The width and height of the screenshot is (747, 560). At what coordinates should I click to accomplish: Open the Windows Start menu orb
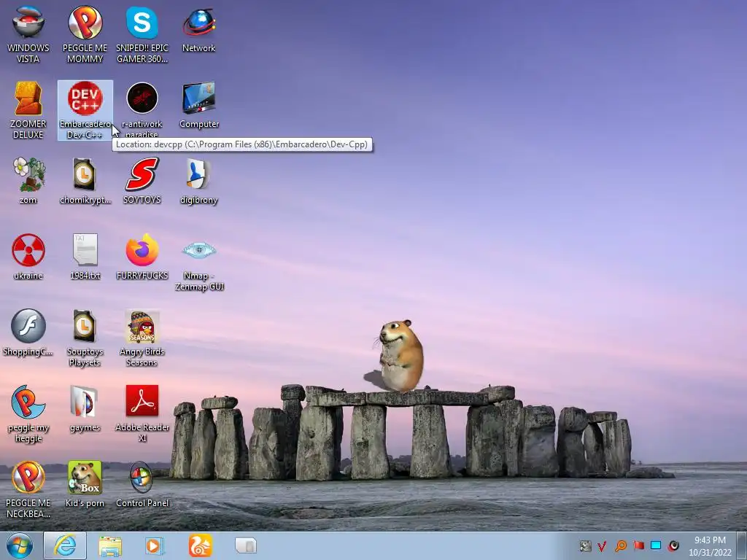click(20, 545)
